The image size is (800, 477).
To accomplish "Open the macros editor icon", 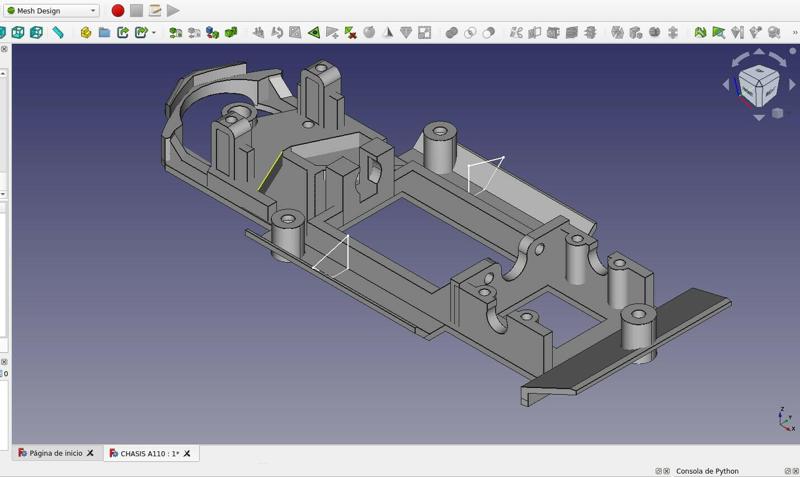I will pyautogui.click(x=155, y=11).
